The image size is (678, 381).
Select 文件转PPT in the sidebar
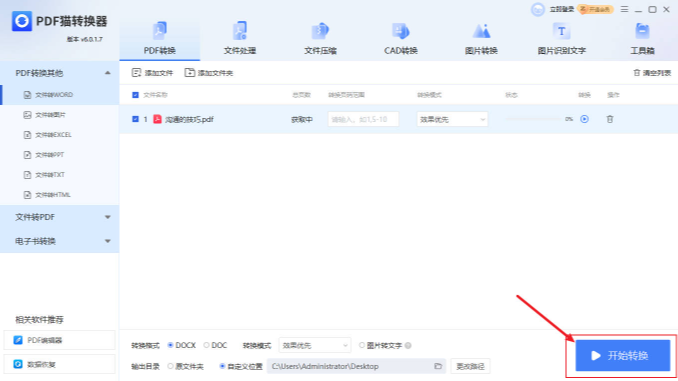pos(60,155)
